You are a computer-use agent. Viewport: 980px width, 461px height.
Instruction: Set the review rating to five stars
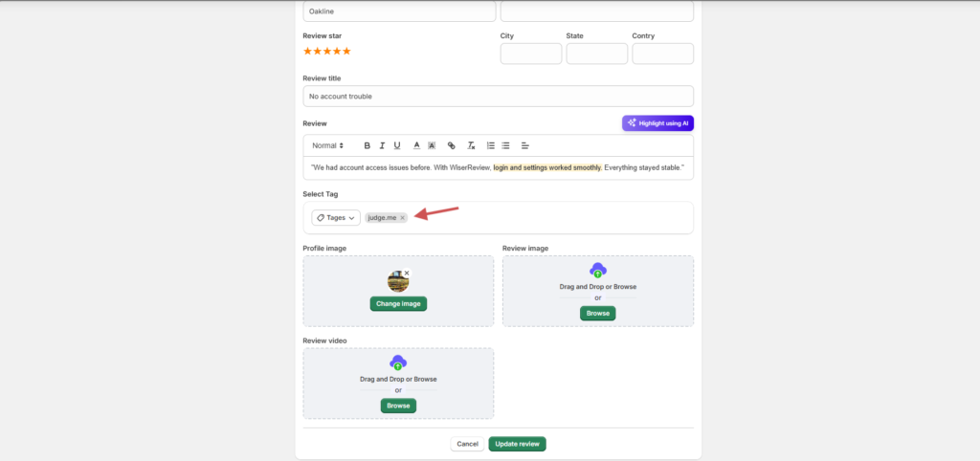(x=346, y=51)
